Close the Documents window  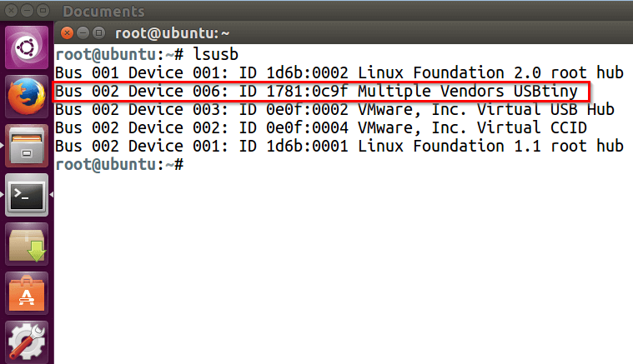point(12,11)
